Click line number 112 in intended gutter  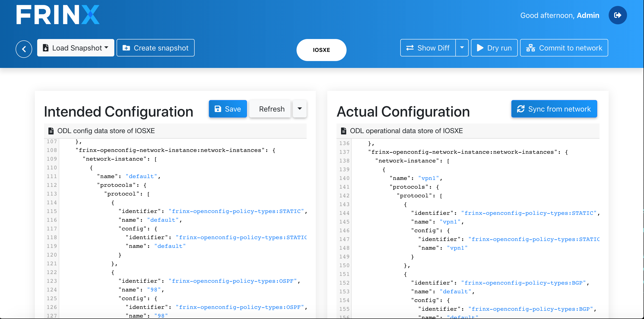coord(52,185)
